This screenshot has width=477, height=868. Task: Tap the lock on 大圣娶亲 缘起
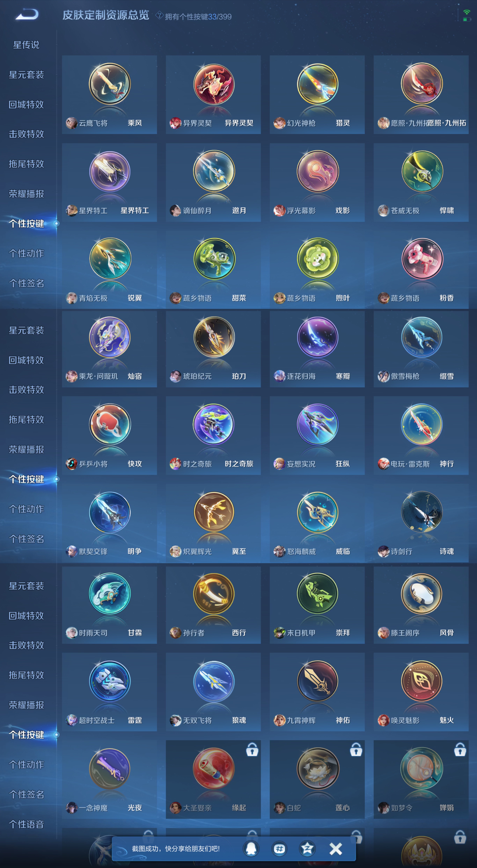(x=252, y=750)
